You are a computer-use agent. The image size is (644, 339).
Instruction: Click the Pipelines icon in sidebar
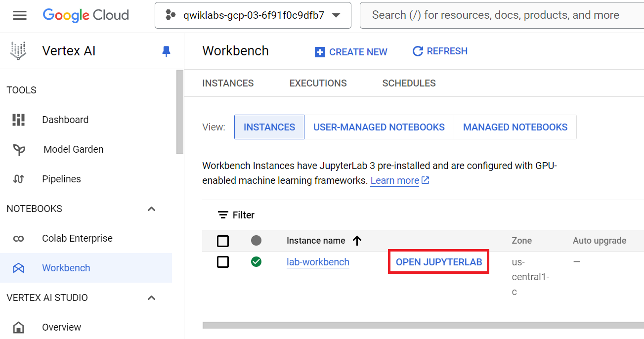click(x=18, y=179)
